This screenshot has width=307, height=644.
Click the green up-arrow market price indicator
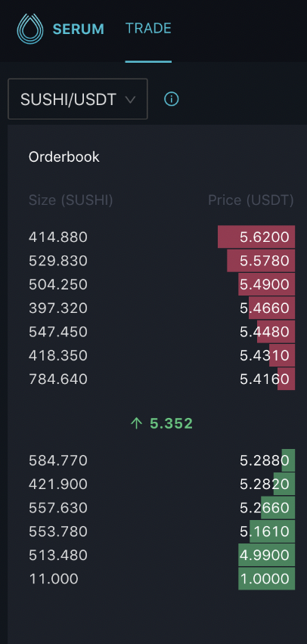pos(135,423)
